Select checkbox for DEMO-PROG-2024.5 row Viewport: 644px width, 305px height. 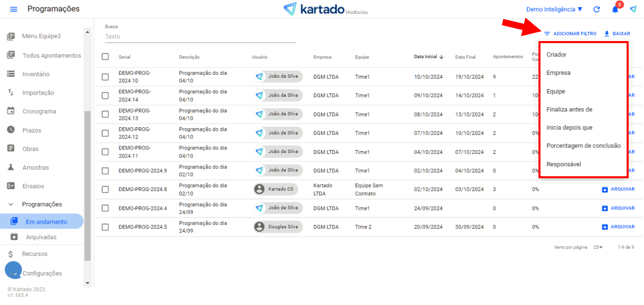coord(105,227)
